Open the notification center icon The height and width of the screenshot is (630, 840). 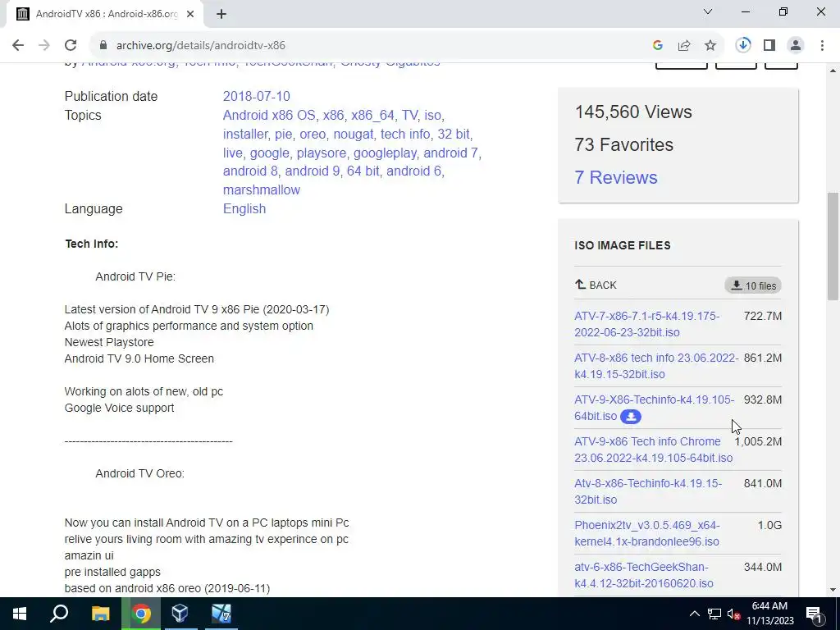[815, 614]
